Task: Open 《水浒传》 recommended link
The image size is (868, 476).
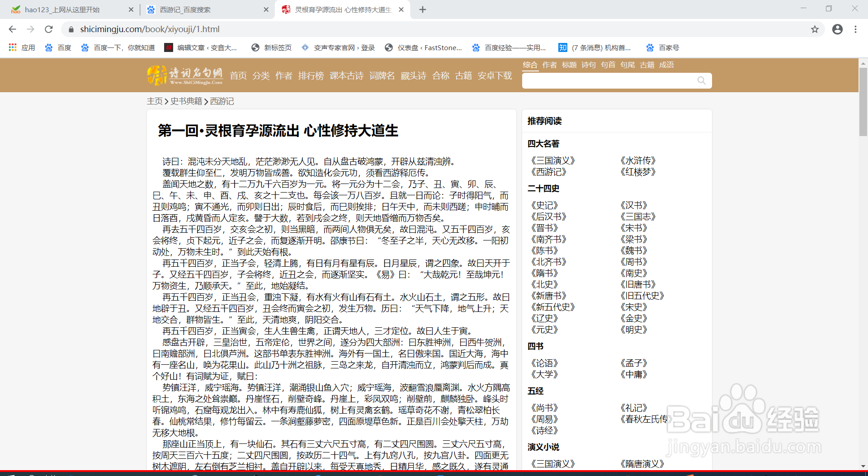Action: (637, 160)
